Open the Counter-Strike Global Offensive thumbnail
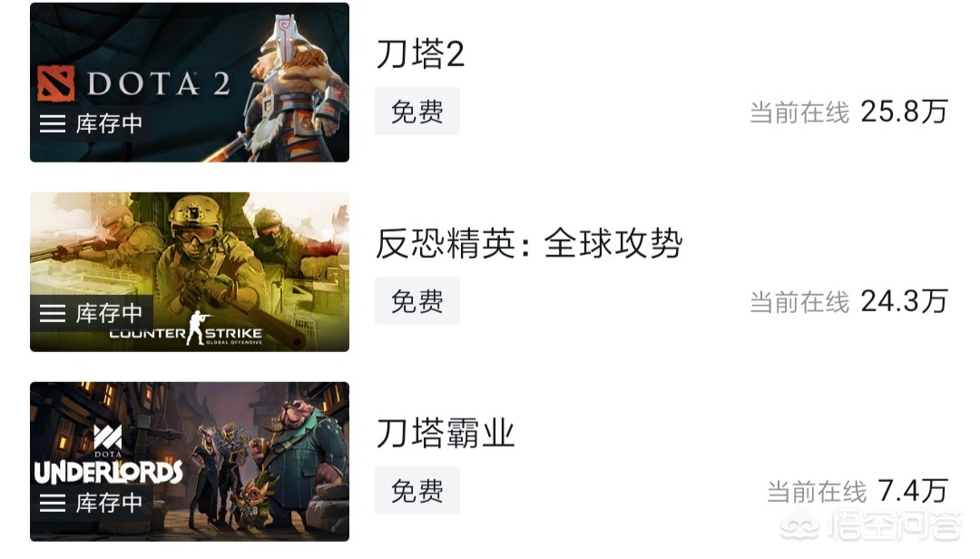Viewport: 980px width, 559px height. click(190, 272)
